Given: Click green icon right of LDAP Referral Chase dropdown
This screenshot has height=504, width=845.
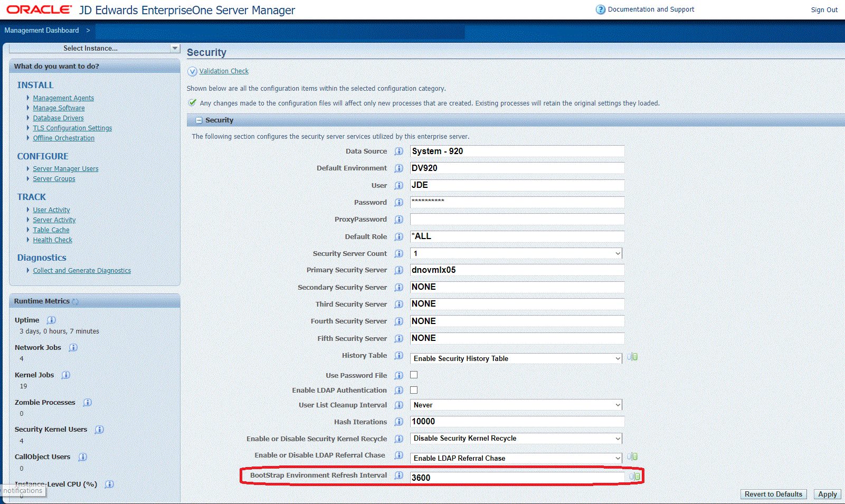Looking at the screenshot, I should click(632, 457).
